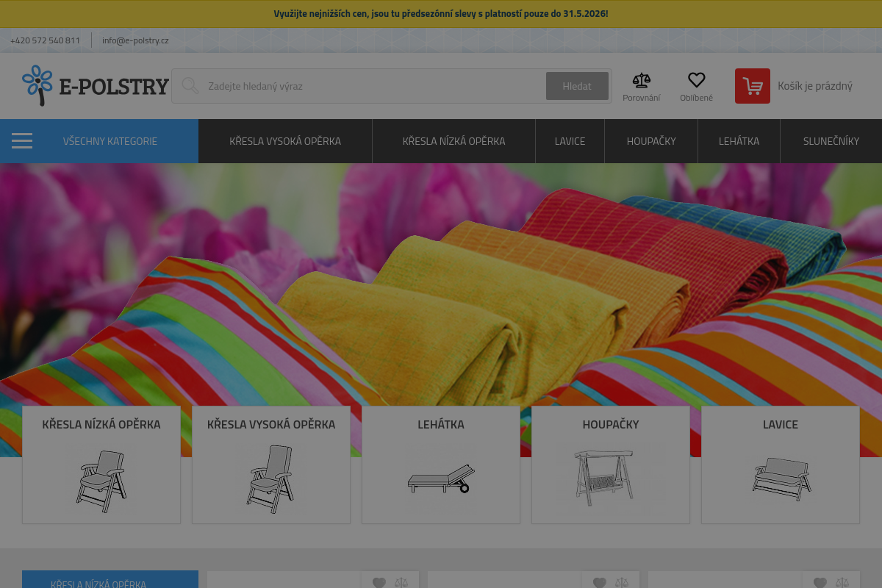Click the magnifier icon in search box
Image resolution: width=882 pixels, height=588 pixels.
tap(190, 86)
